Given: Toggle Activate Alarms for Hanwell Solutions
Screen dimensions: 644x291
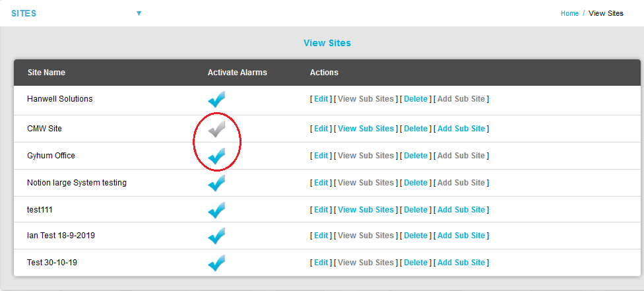Looking at the screenshot, I should [x=216, y=100].
